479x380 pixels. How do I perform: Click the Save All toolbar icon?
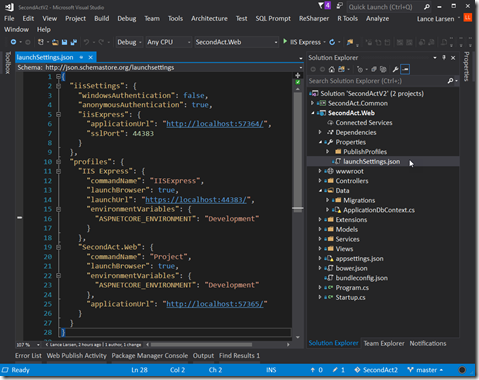click(x=74, y=42)
